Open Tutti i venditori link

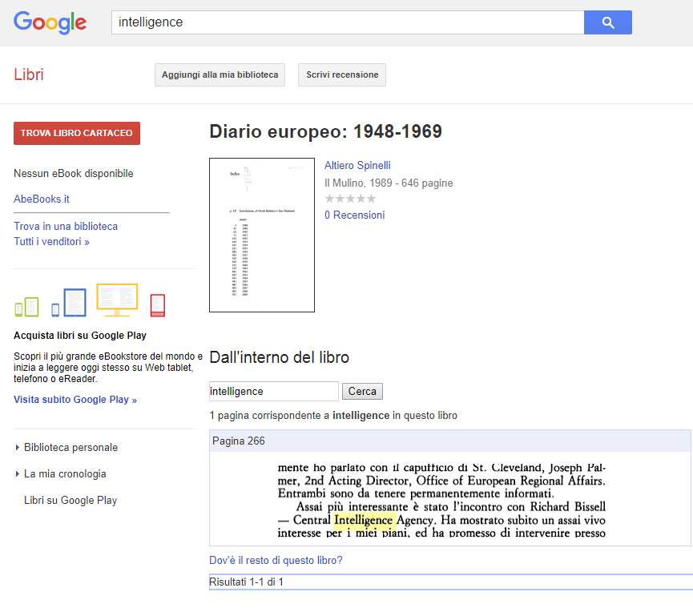point(51,242)
